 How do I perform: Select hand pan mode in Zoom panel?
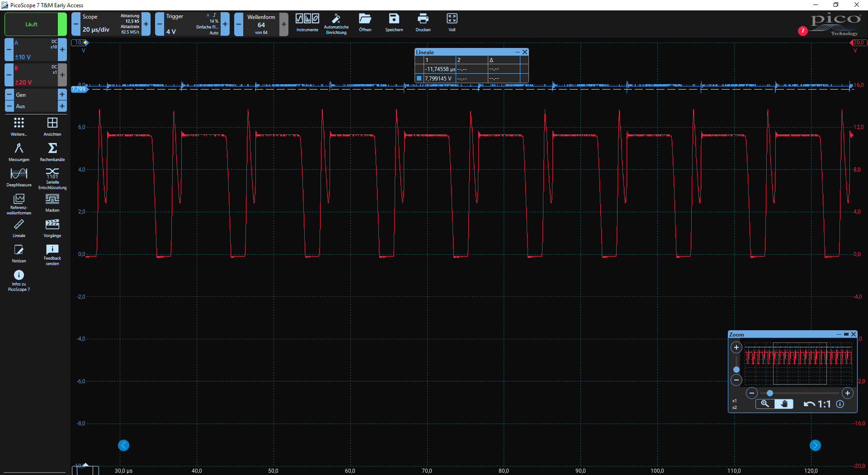coord(784,404)
